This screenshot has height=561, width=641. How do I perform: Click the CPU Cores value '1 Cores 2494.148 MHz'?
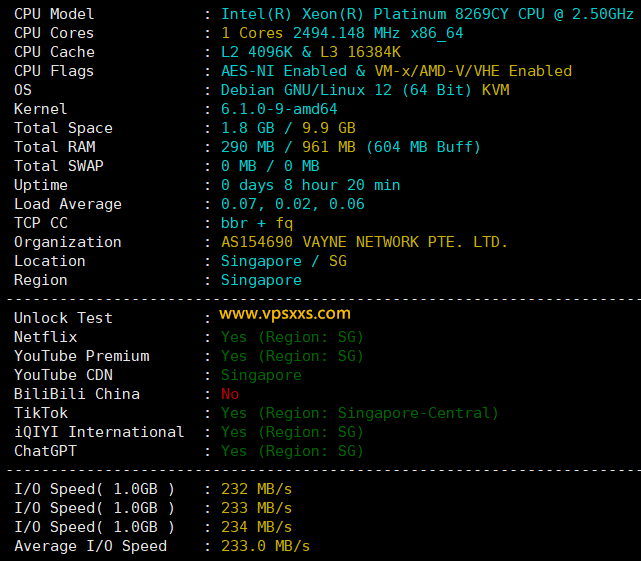tap(310, 33)
